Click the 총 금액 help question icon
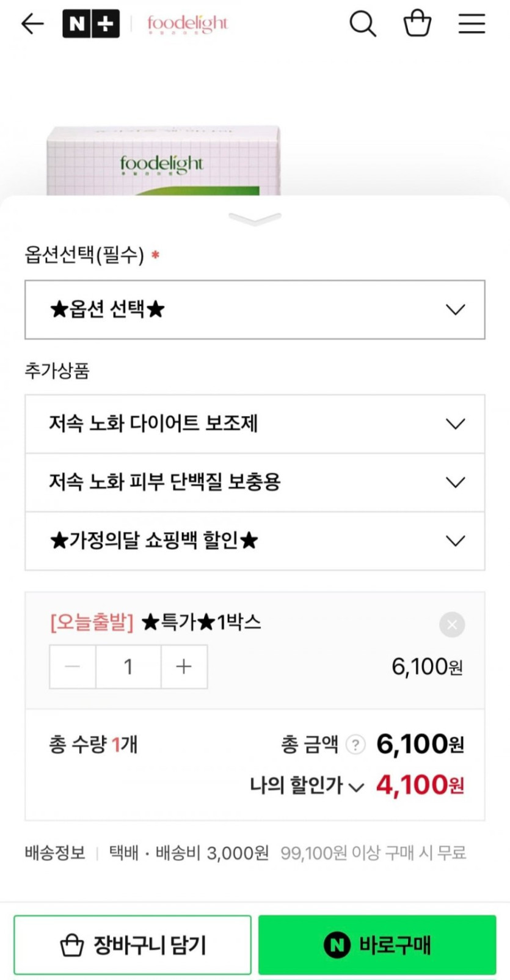Screen dimensions: 510x980 [355, 744]
